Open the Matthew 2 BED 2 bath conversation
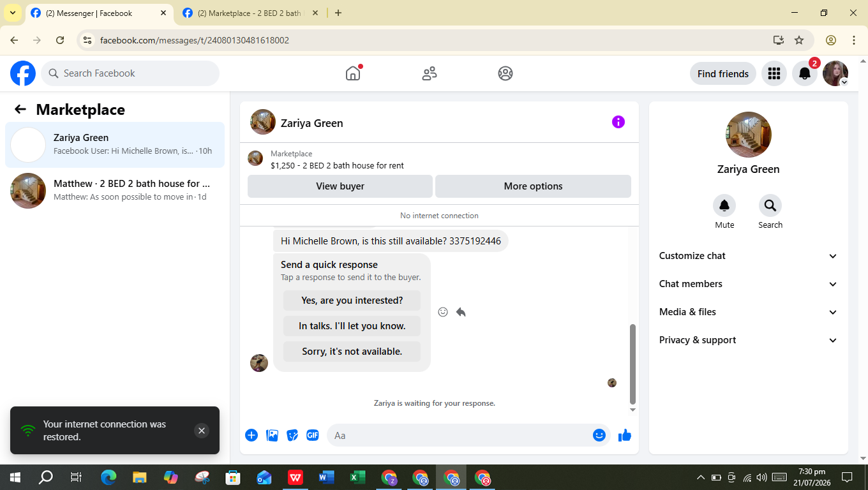Viewport: 868px width, 490px height. pyautogui.click(x=115, y=191)
